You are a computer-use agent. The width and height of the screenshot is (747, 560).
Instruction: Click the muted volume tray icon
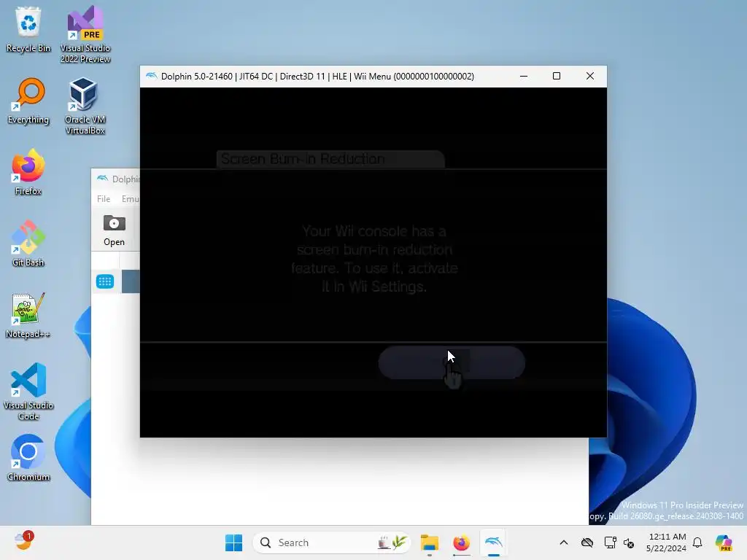click(629, 542)
